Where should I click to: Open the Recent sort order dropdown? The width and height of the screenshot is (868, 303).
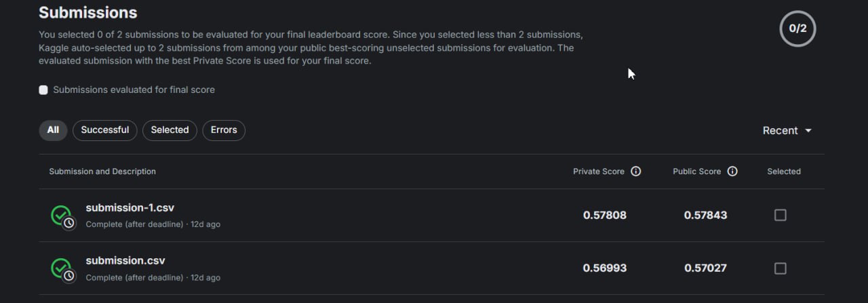pyautogui.click(x=787, y=131)
